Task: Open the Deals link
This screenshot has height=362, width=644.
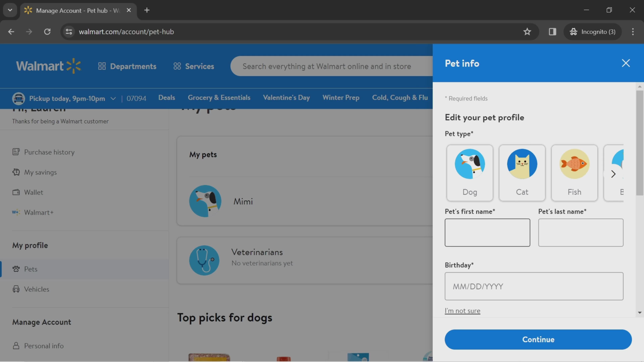Action: 167,98
